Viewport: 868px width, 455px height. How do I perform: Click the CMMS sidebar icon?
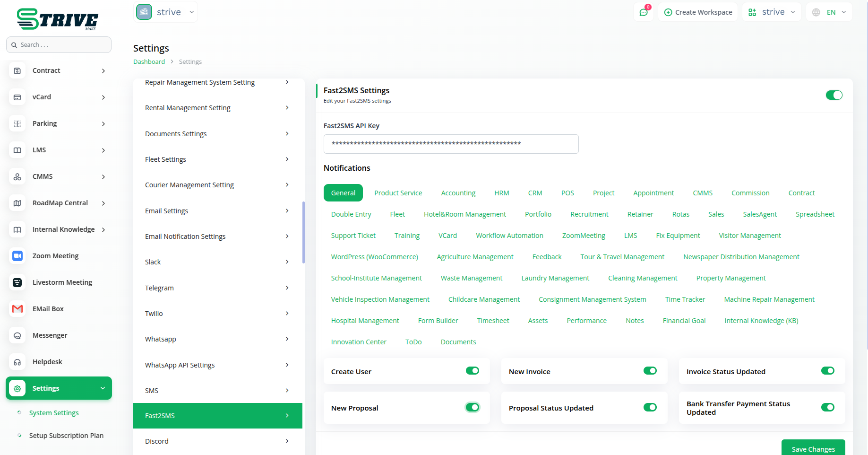tap(17, 176)
